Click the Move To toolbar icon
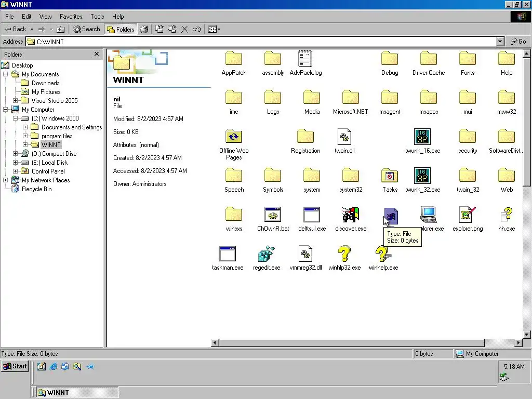The height and width of the screenshot is (399, 532). coord(159,29)
